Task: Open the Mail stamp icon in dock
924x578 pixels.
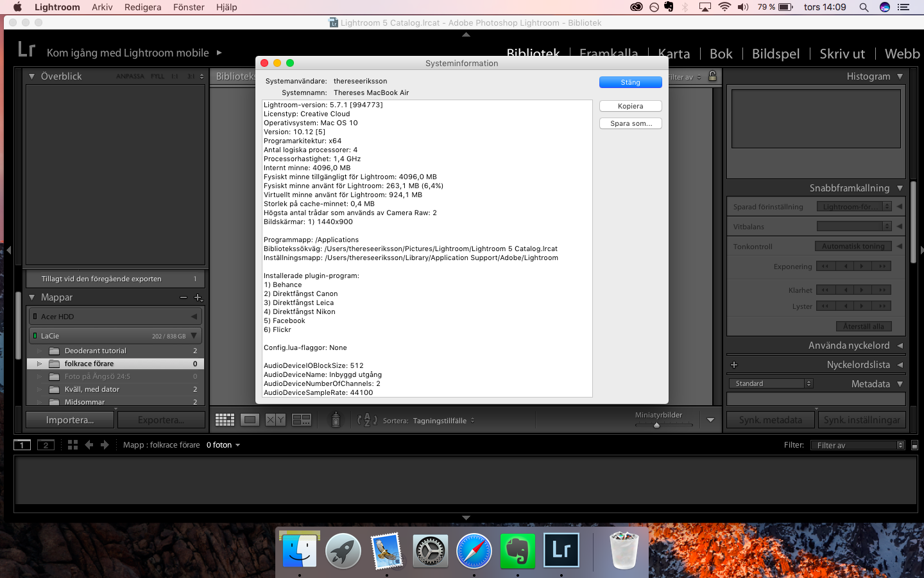Action: coord(387,550)
